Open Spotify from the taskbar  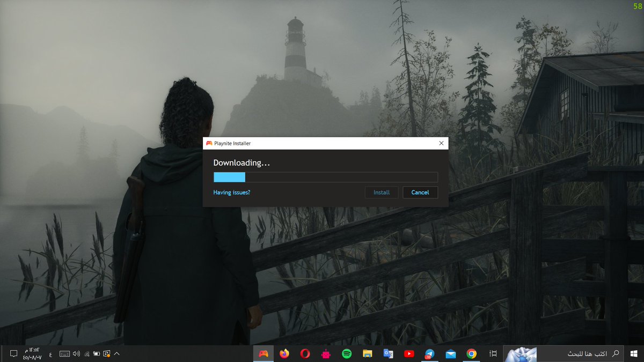pos(347,353)
